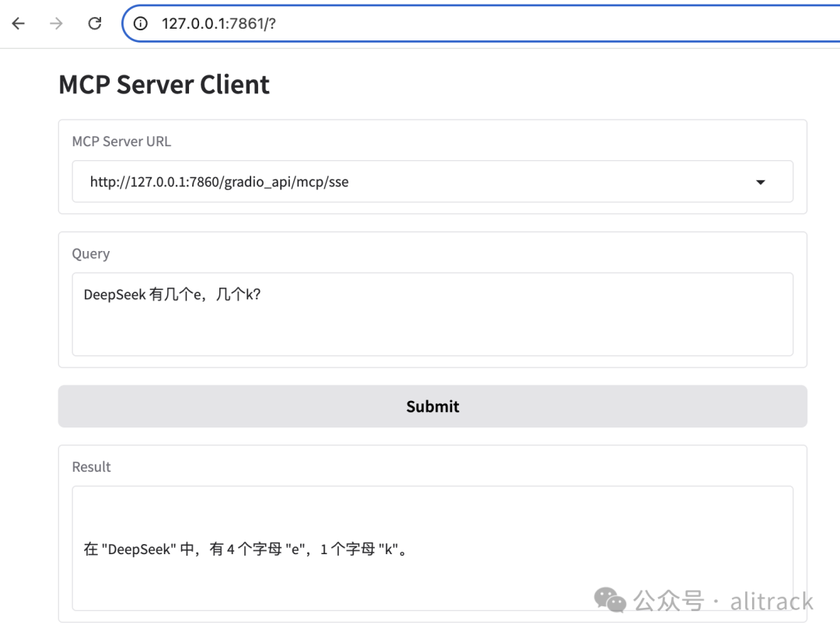Select the MCP Server URL combo box field
The width and height of the screenshot is (840, 635).
coord(432,182)
